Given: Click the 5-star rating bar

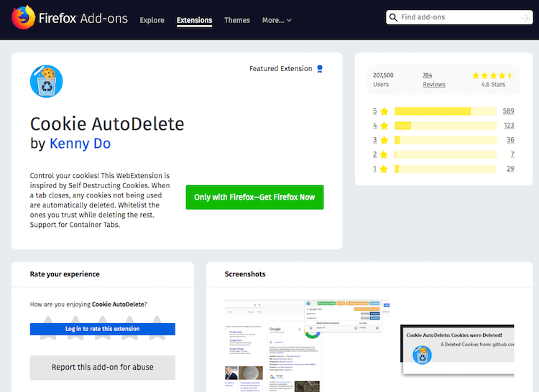Looking at the screenshot, I should [446, 111].
